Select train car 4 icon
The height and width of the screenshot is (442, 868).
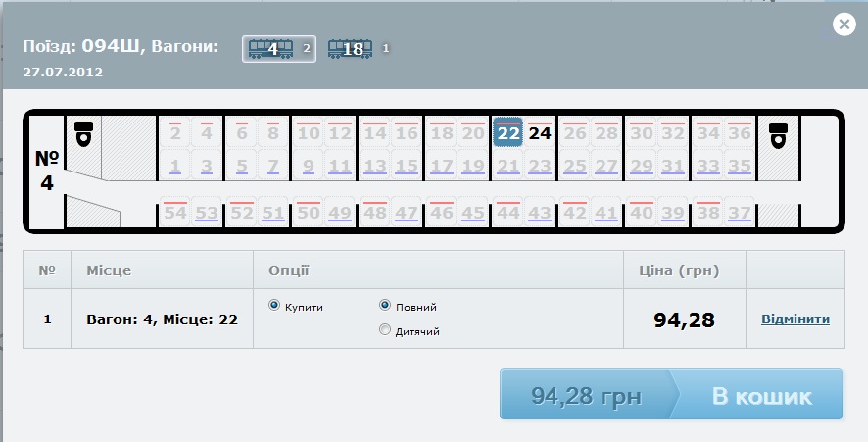[x=270, y=48]
